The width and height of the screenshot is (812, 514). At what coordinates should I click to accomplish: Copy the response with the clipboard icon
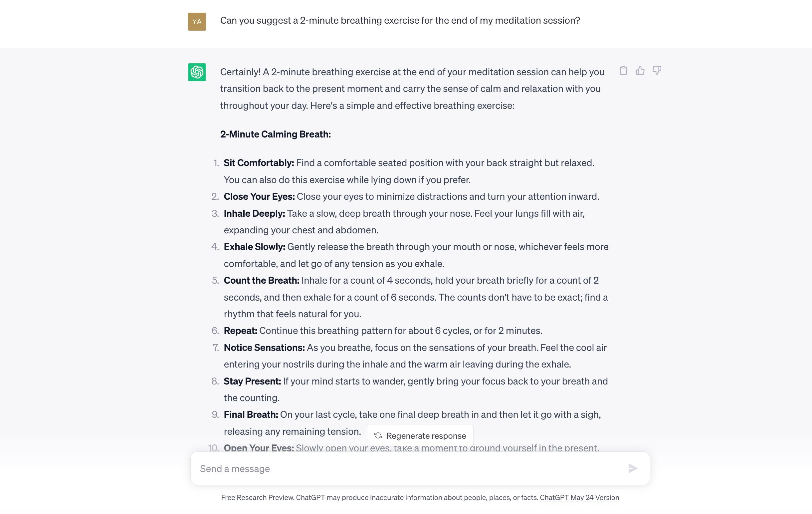click(623, 71)
